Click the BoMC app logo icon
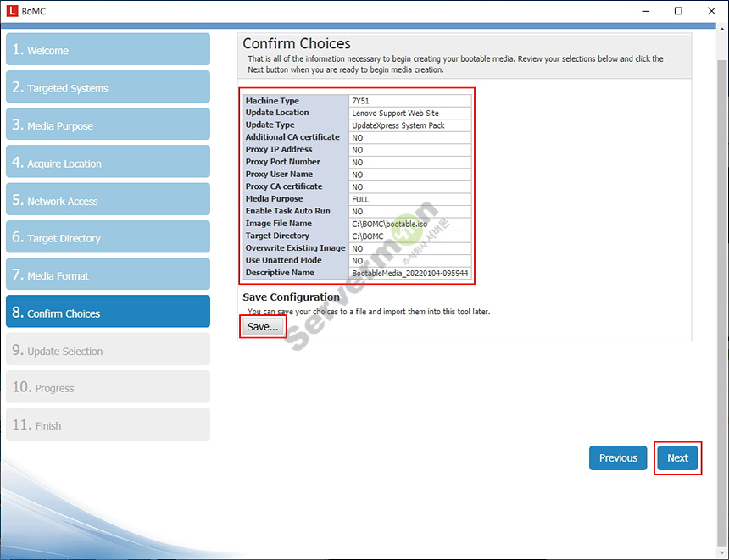The width and height of the screenshot is (729, 560). tap(12, 11)
